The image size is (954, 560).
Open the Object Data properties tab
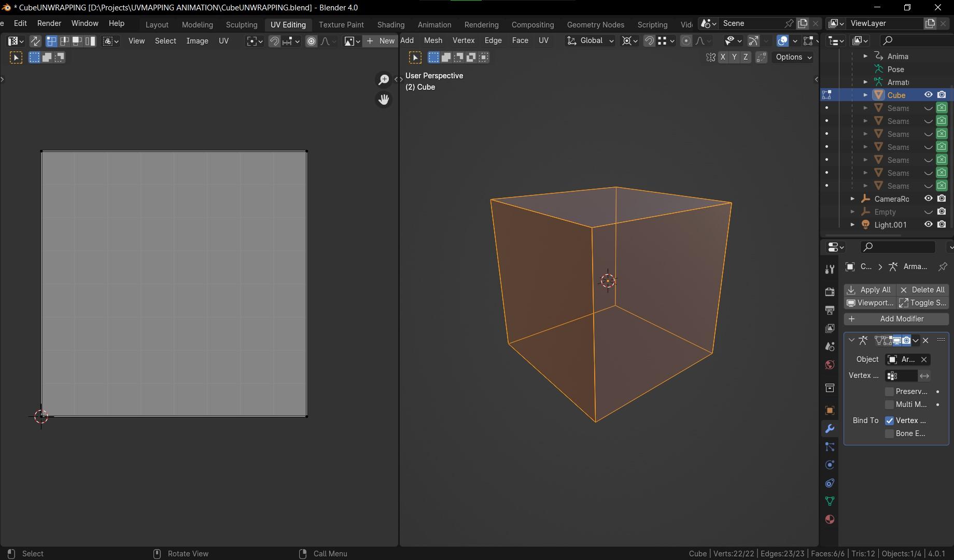pyautogui.click(x=830, y=501)
